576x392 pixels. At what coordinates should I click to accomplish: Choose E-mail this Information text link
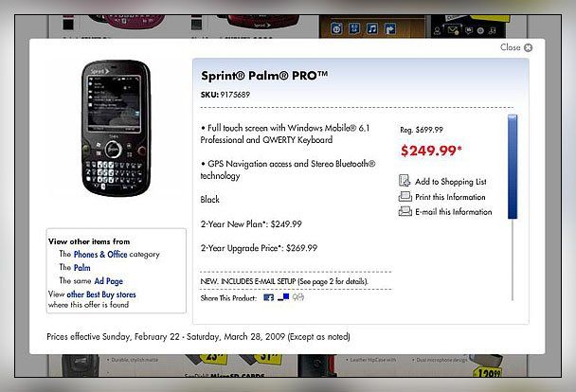point(453,212)
